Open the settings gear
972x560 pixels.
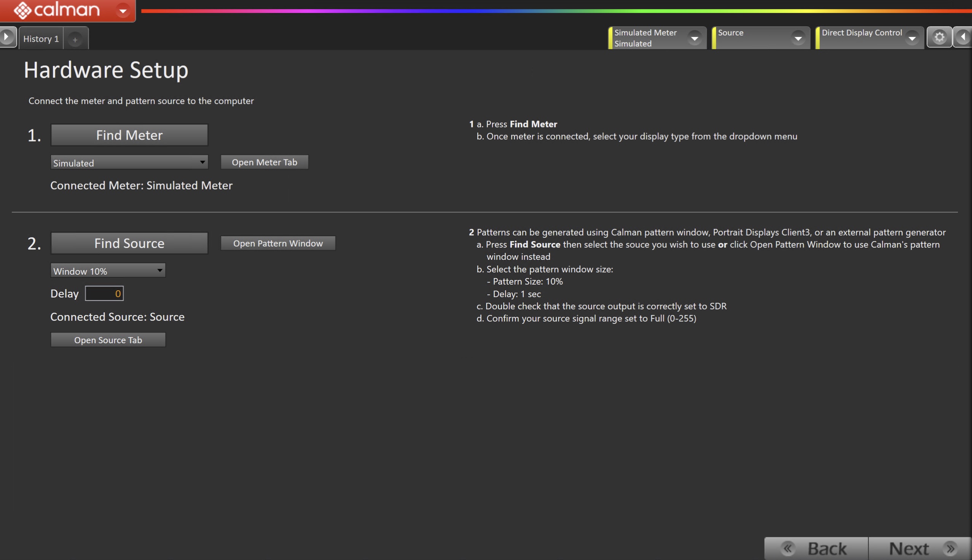pyautogui.click(x=939, y=37)
